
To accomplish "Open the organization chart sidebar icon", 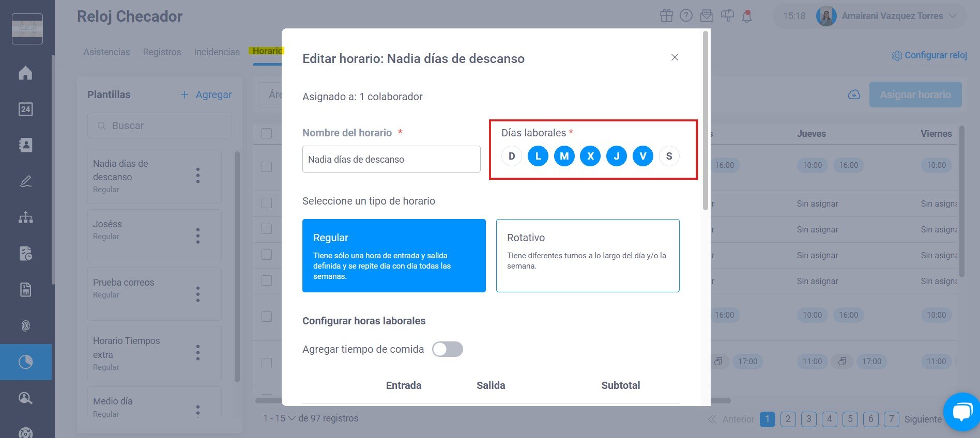I will point(25,217).
